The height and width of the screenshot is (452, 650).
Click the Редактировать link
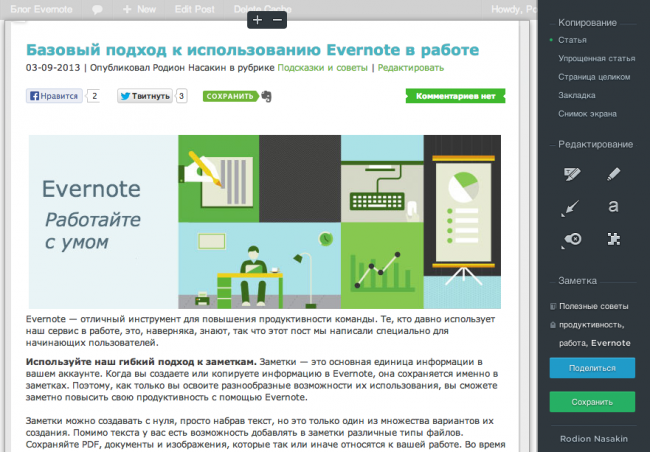tap(410, 68)
